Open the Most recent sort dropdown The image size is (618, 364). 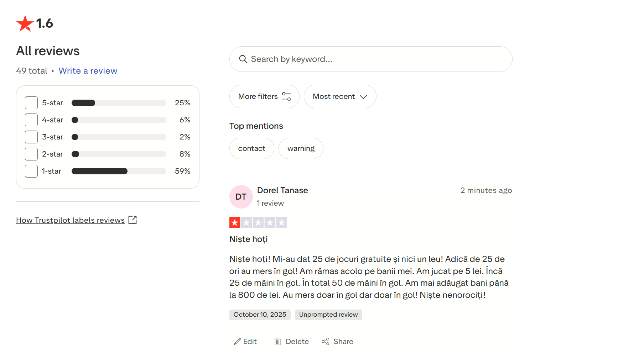click(x=340, y=96)
